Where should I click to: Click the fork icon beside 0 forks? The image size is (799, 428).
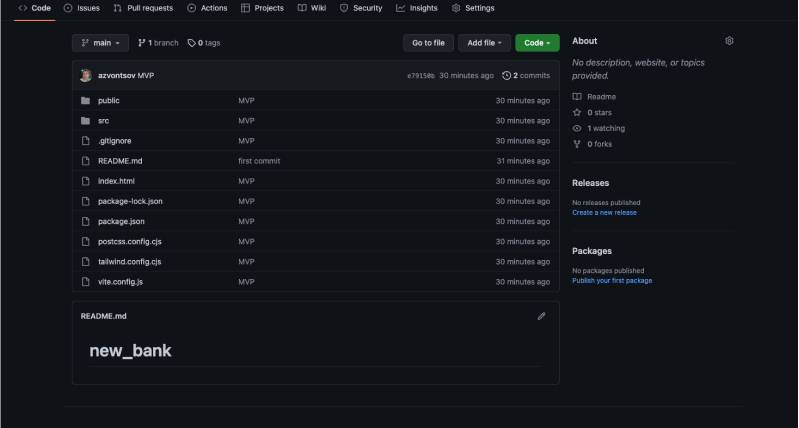pos(577,144)
